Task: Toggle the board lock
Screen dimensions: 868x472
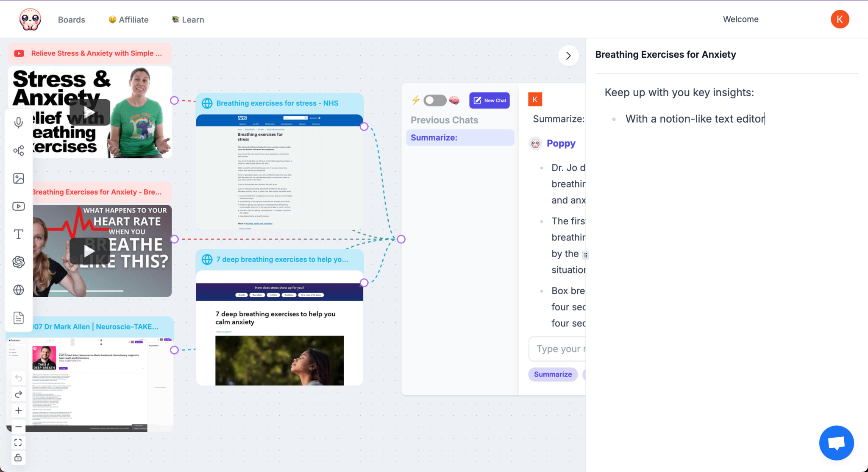Action: coord(19,458)
